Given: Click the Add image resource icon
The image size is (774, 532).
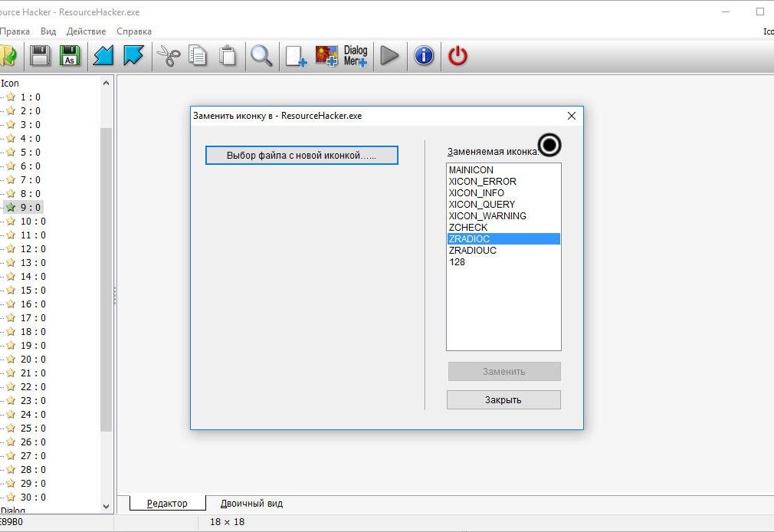Looking at the screenshot, I should click(326, 55).
